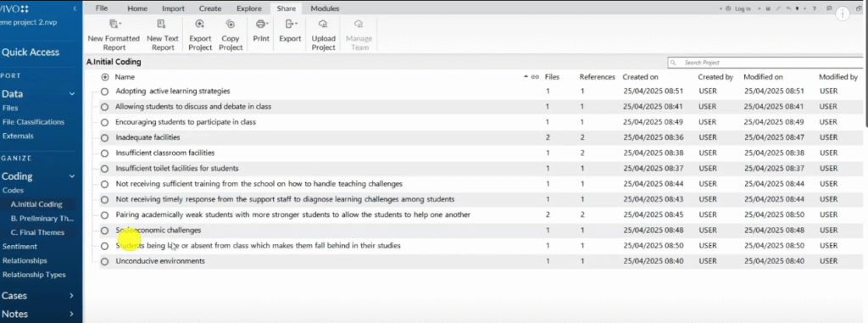This screenshot has height=323, width=868.
Task: Click the save icon in the title bar
Action: (768, 8)
